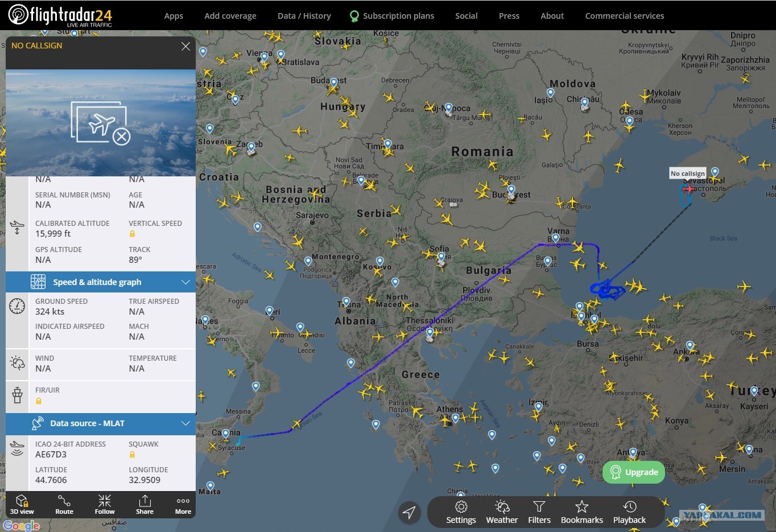
Task: Select the airport pin at Odesa
Action: tap(629, 122)
